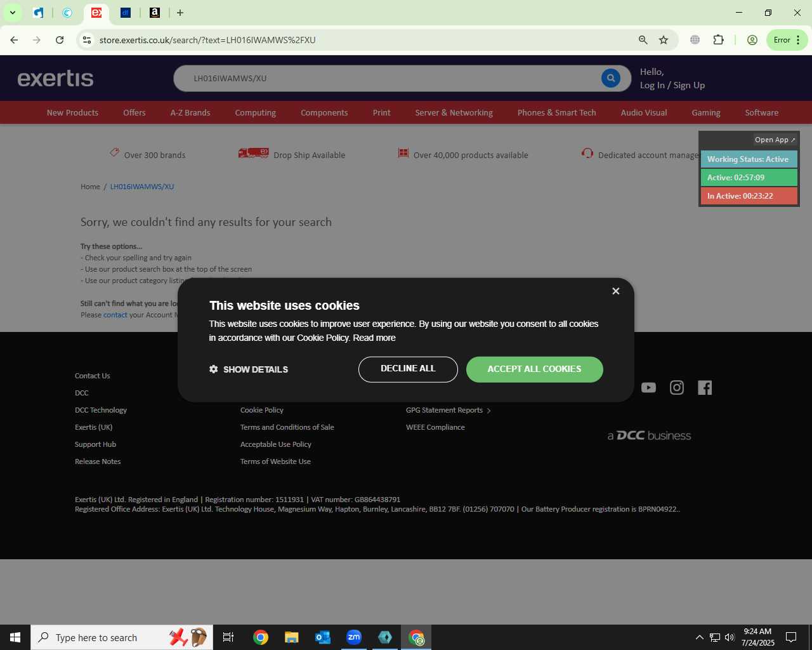Click the gear icon beside Show Details
This screenshot has width=812, height=650.
click(x=214, y=369)
